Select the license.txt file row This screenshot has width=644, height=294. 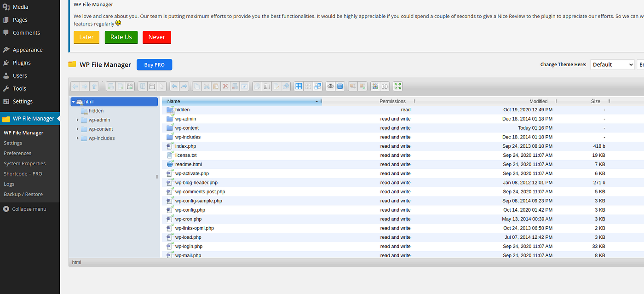pos(403,155)
